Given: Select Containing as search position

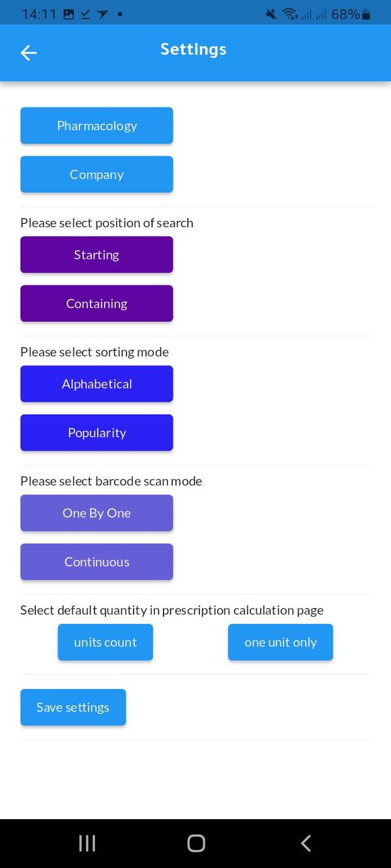Looking at the screenshot, I should click(x=96, y=303).
